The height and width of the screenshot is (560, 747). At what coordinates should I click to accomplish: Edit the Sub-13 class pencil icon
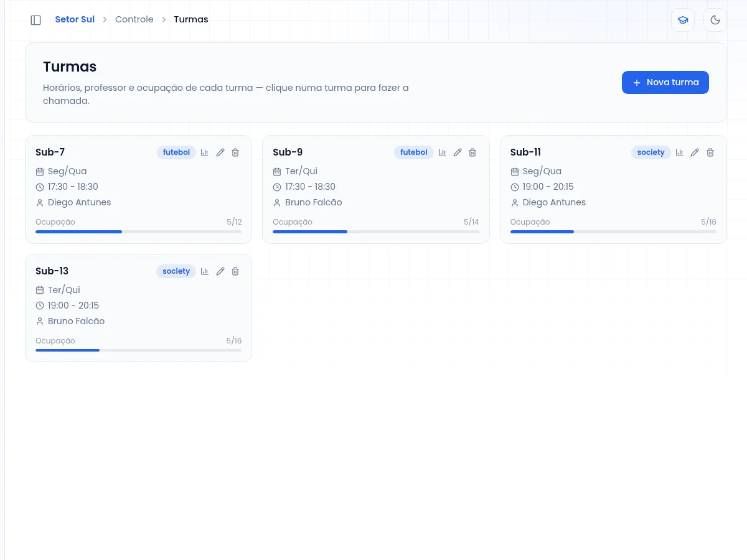click(220, 271)
